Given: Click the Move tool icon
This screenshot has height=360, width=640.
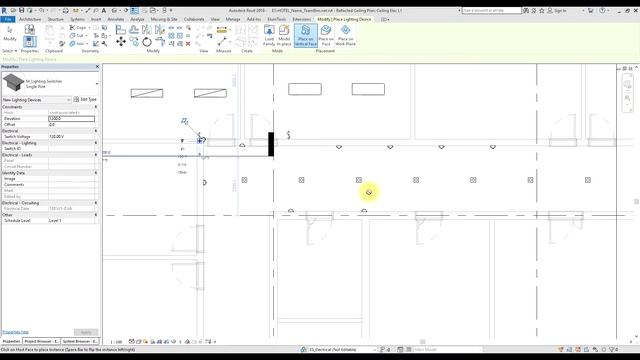Looking at the screenshot, I should [x=121, y=42].
